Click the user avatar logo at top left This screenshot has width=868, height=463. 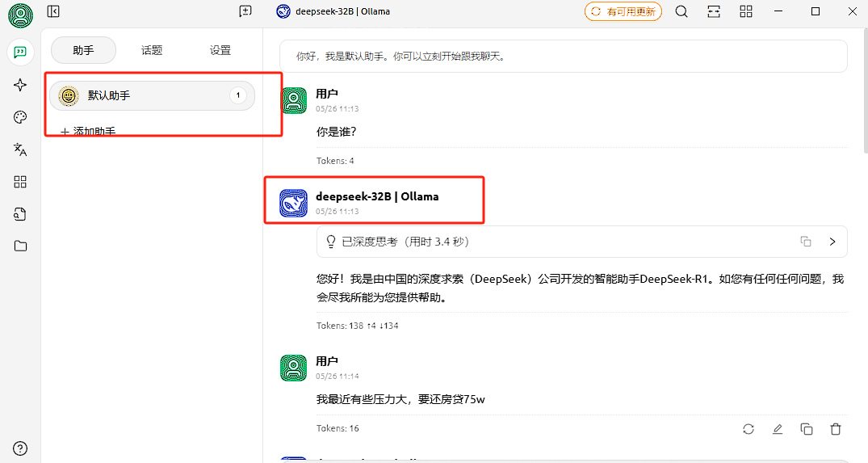tap(20, 15)
